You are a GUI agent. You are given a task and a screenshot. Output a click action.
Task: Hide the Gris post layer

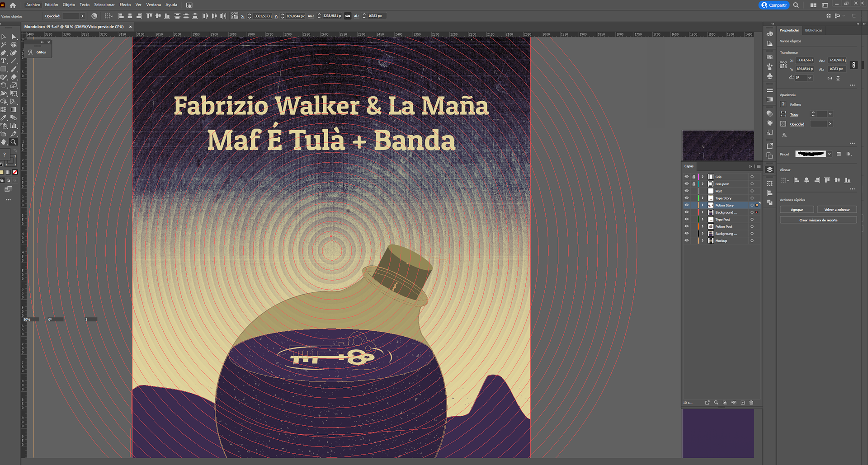[686, 184]
